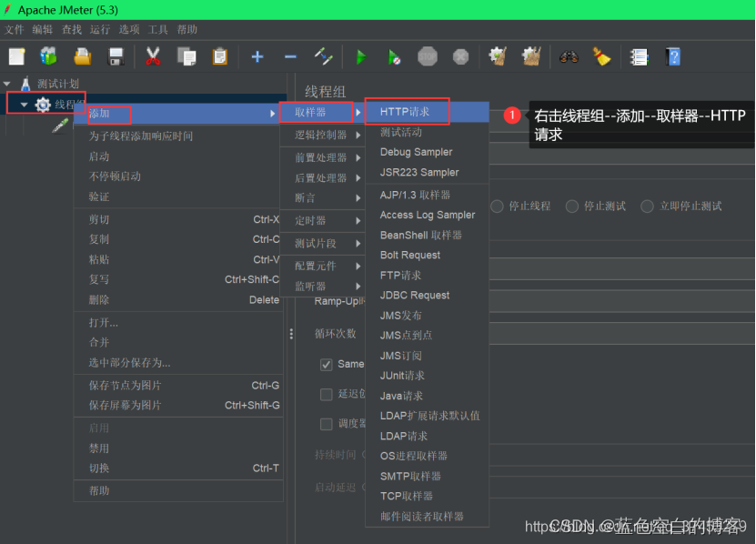Expand the 前置处理器 submenu
Screen dimensions: 756x544
click(x=322, y=157)
